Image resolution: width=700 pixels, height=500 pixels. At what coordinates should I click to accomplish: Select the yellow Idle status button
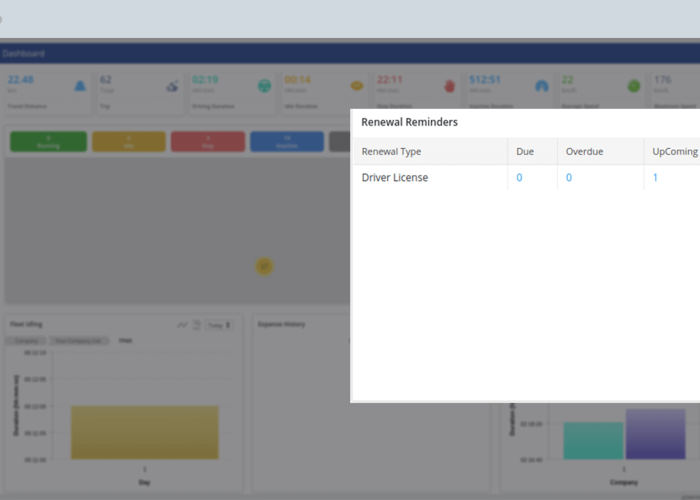pyautogui.click(x=128, y=141)
